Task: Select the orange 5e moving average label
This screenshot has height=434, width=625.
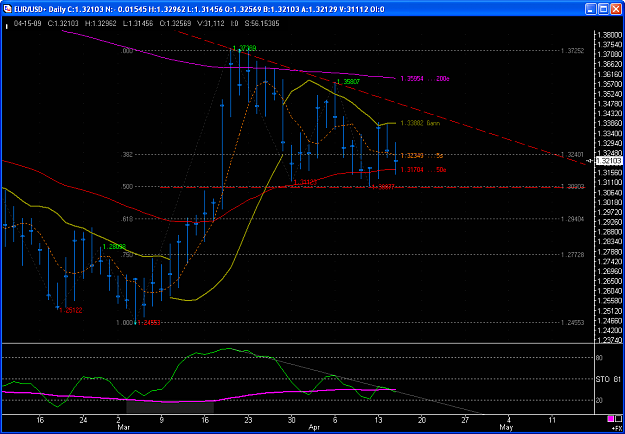Action: 422,155
